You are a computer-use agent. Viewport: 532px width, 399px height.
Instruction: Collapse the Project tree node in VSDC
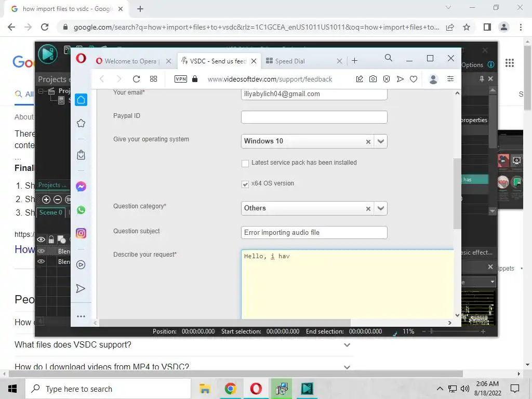tap(41, 91)
